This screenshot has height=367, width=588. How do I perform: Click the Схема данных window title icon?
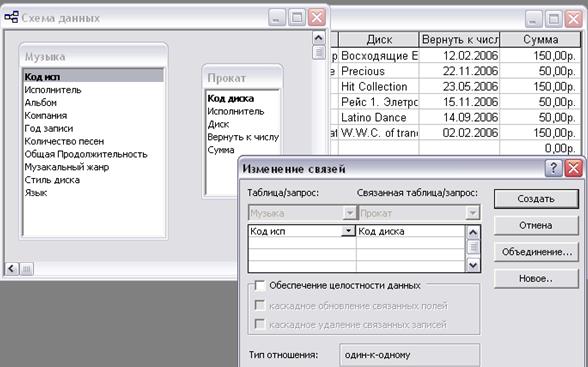coord(11,17)
